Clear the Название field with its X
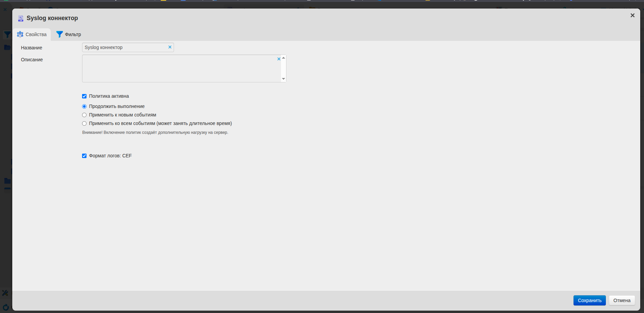Image resolution: width=644 pixels, height=313 pixels. [x=170, y=47]
